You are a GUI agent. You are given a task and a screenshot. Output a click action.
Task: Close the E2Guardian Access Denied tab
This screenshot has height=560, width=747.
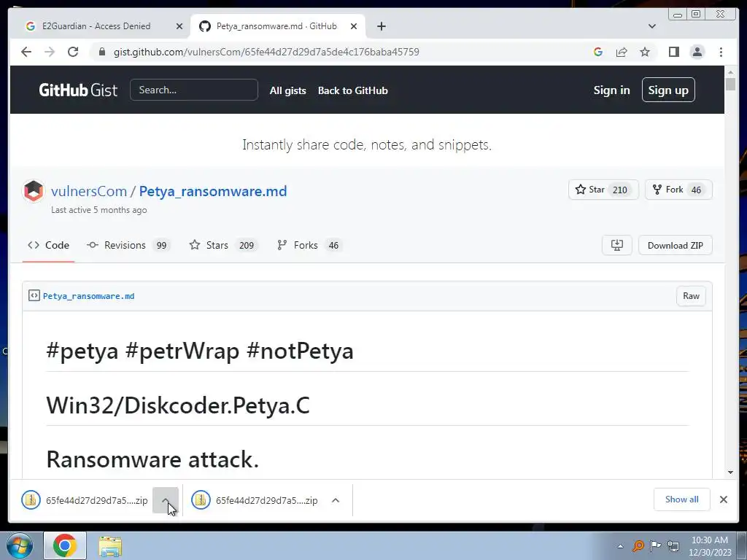pyautogui.click(x=179, y=26)
